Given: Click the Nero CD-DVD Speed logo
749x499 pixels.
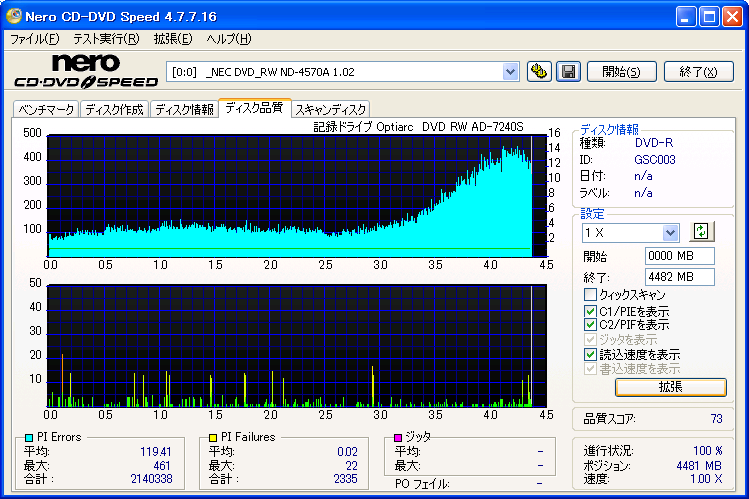Looking at the screenshot, I should tap(86, 71).
